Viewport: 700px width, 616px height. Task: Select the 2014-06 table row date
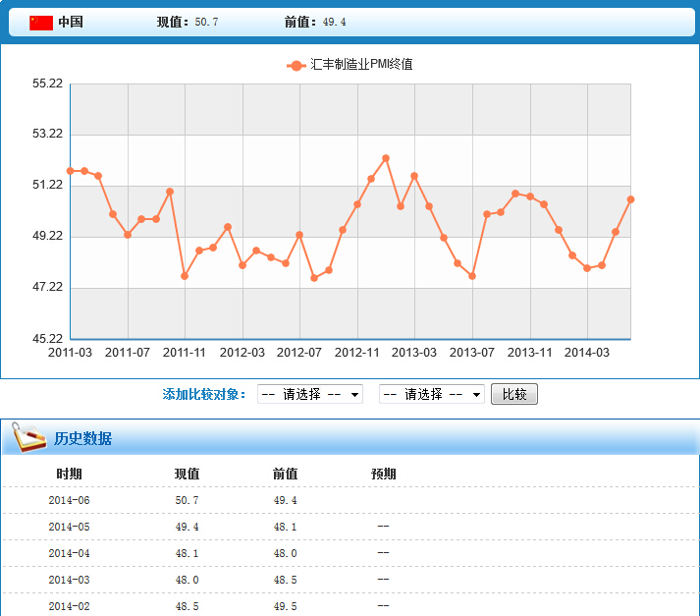(x=69, y=501)
